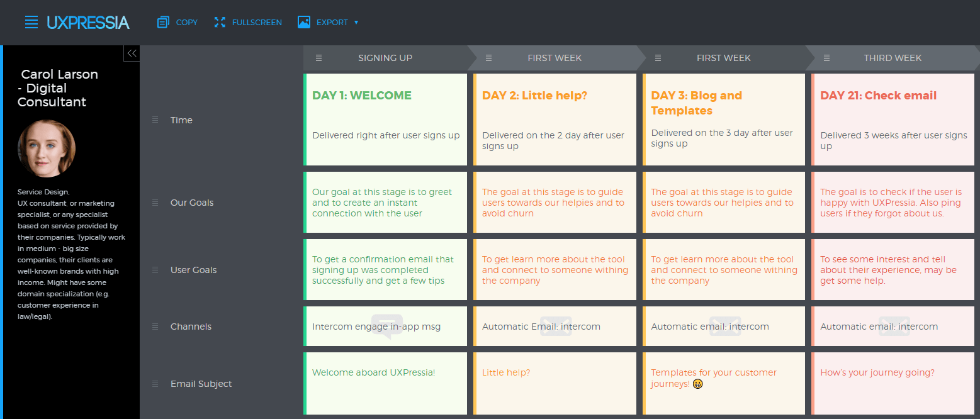Select the FIRST WEEK stage header above DAY 2

(555, 58)
